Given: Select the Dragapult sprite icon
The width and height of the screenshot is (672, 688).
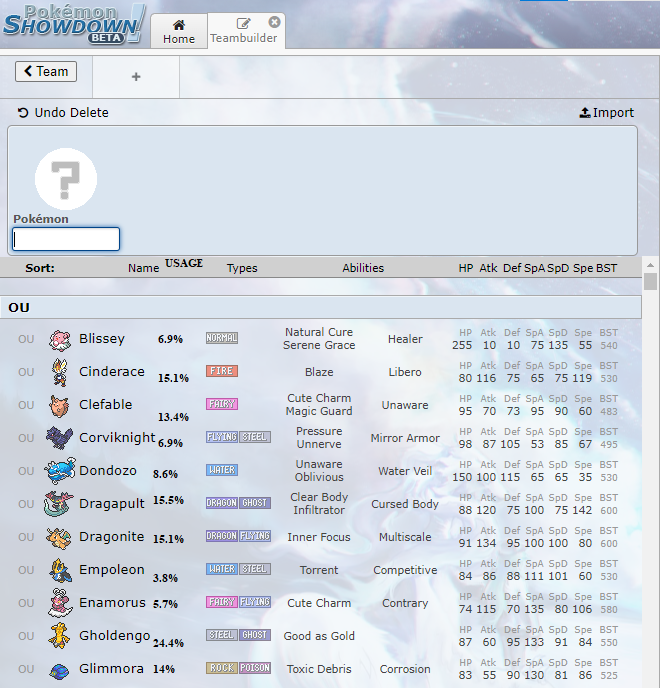Looking at the screenshot, I should click(x=59, y=504).
